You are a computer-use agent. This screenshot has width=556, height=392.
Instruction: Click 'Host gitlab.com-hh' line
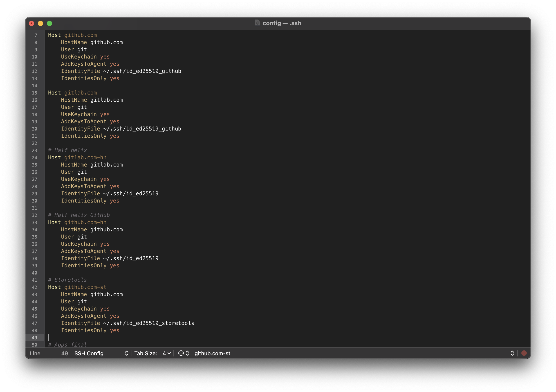(x=77, y=158)
